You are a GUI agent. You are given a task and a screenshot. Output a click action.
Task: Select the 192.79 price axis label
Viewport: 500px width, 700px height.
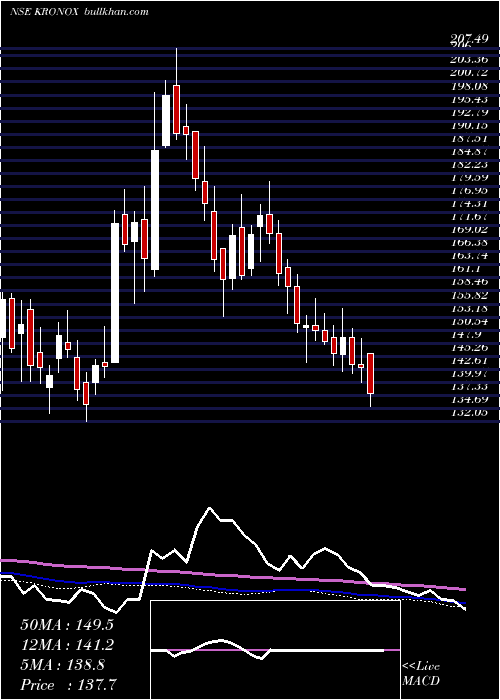(x=469, y=112)
